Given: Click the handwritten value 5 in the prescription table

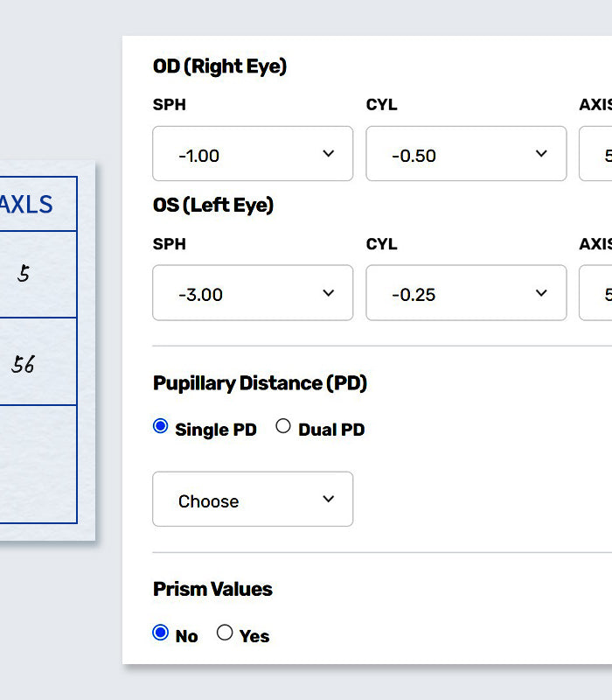Looking at the screenshot, I should [24, 274].
